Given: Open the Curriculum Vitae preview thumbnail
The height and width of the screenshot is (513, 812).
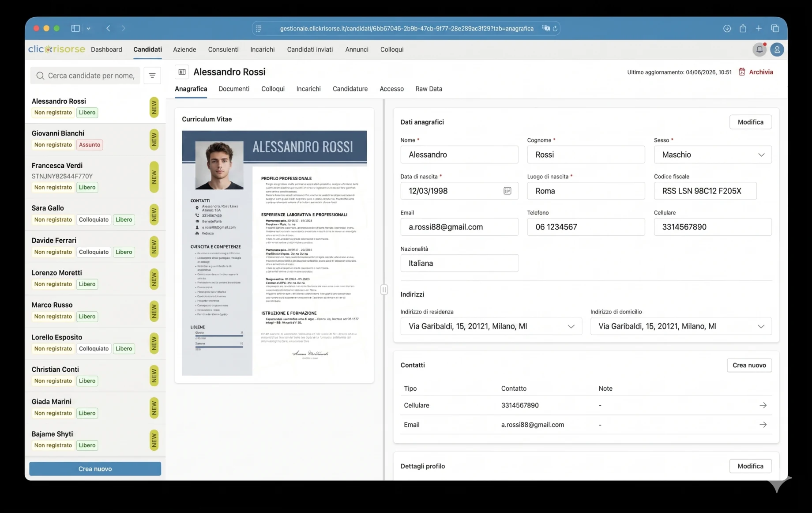Looking at the screenshot, I should (x=274, y=253).
